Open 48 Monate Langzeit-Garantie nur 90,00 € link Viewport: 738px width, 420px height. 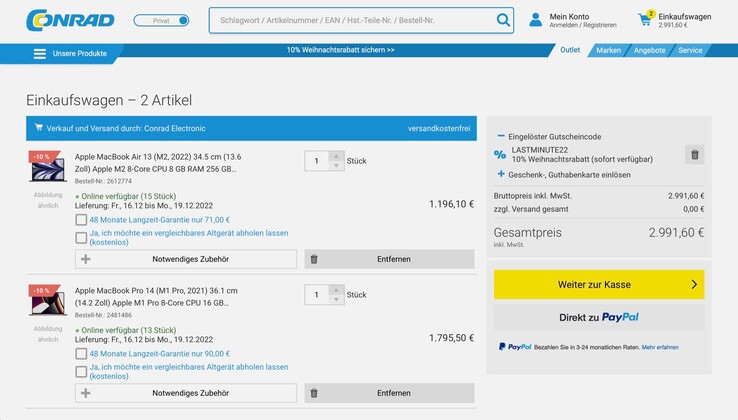(160, 354)
